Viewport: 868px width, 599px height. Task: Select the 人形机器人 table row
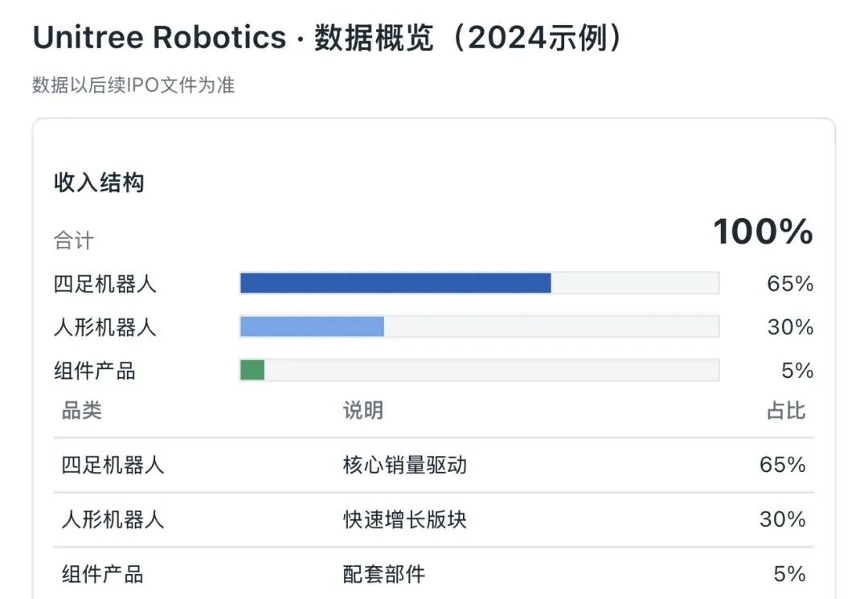point(434,520)
